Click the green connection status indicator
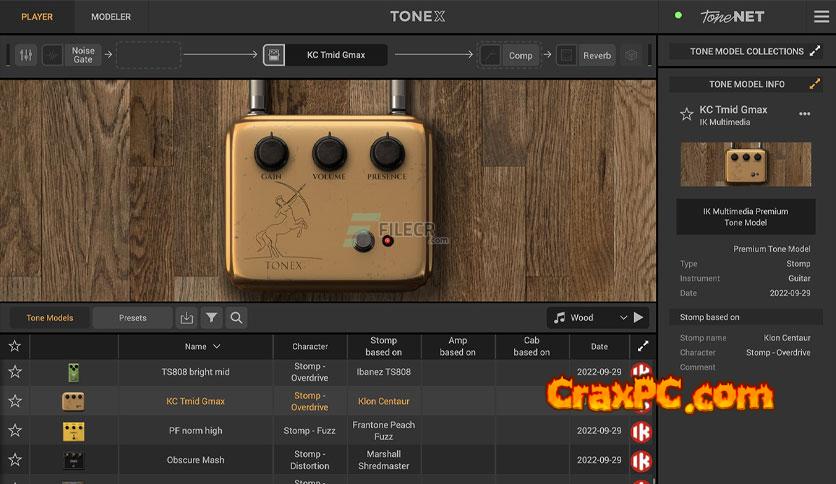 [678, 15]
